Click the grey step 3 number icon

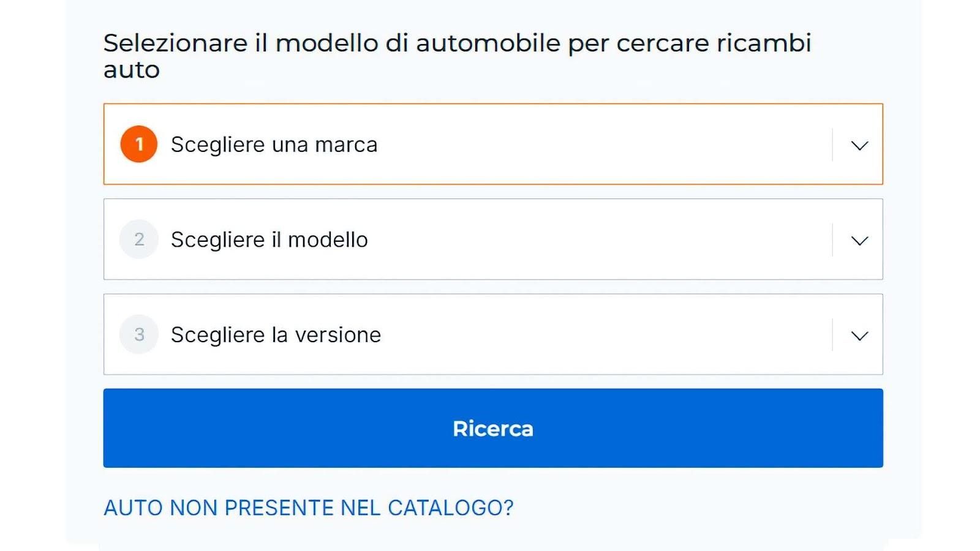pos(139,334)
